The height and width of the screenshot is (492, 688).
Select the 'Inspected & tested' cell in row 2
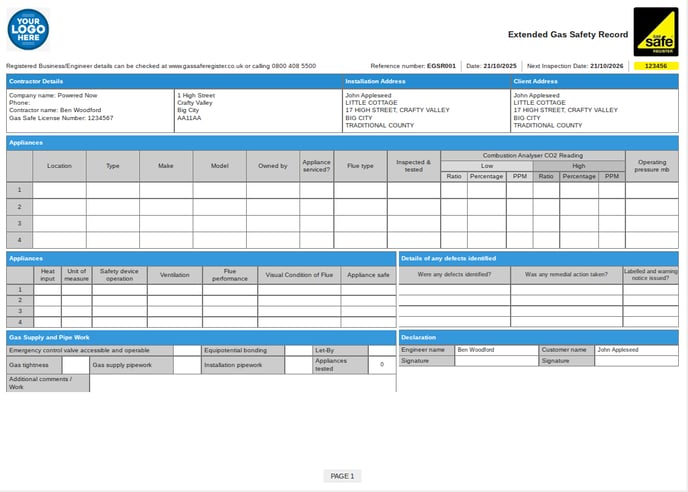tap(413, 207)
